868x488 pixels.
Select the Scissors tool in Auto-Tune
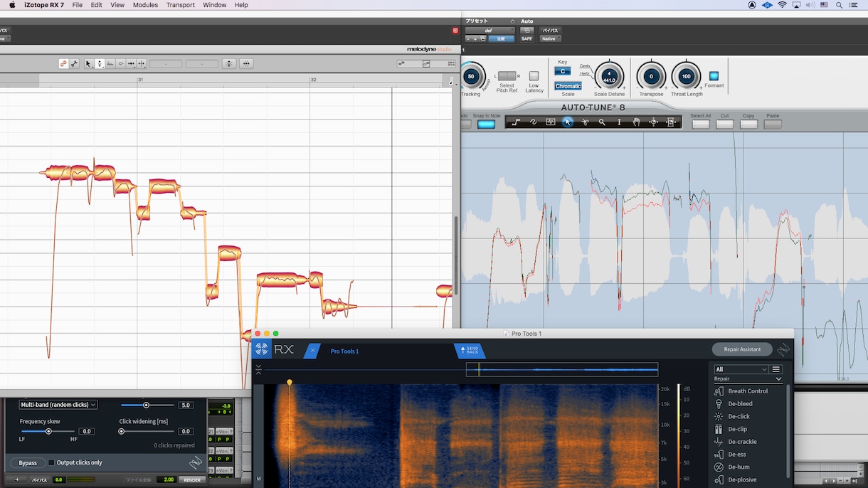(585, 122)
